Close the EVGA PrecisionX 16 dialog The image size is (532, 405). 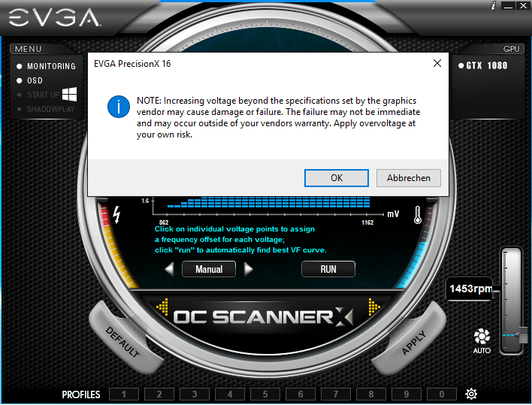(x=437, y=63)
